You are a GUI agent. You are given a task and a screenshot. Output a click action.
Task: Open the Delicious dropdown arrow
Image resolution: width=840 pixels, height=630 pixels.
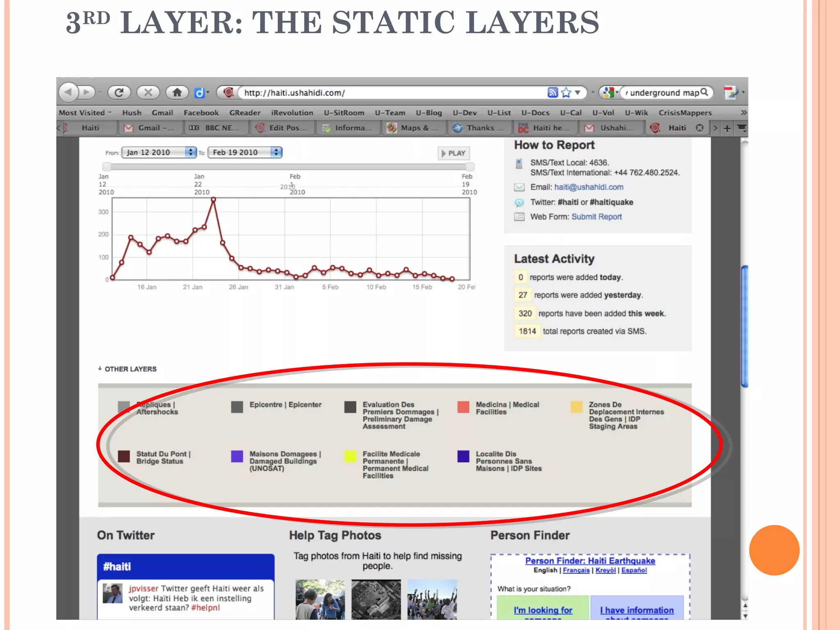pyautogui.click(x=208, y=92)
